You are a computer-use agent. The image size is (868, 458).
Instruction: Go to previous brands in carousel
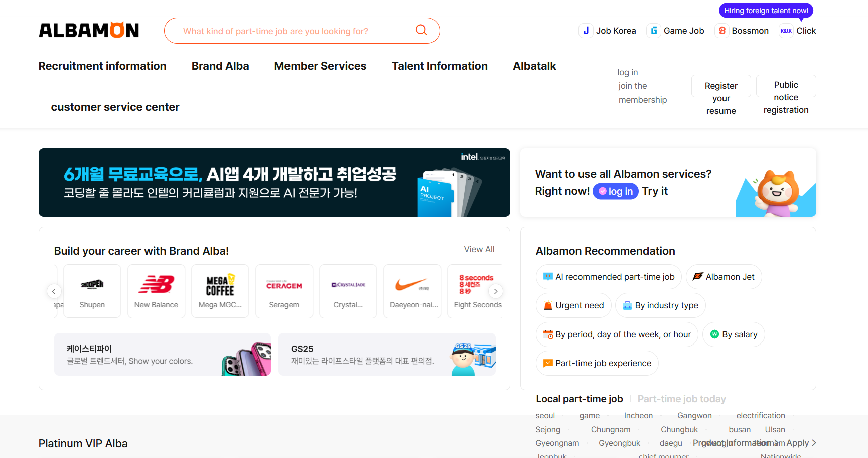coord(54,291)
